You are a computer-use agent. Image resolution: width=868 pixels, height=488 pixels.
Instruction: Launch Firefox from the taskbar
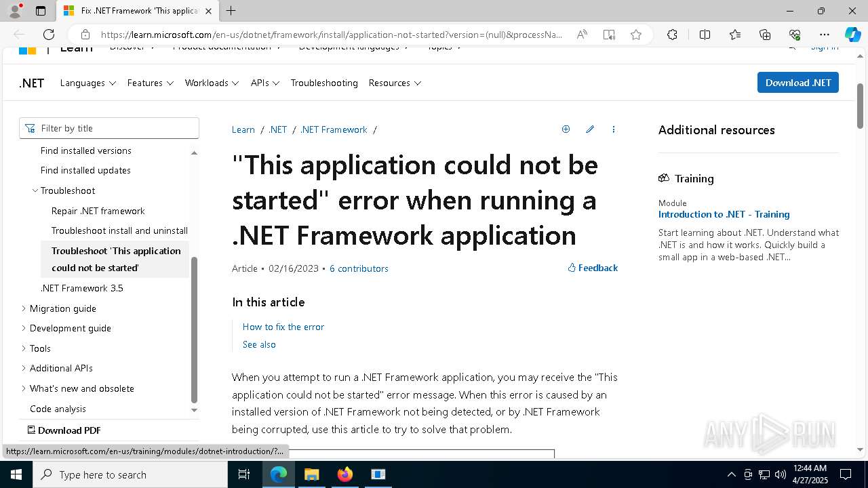coord(345,474)
